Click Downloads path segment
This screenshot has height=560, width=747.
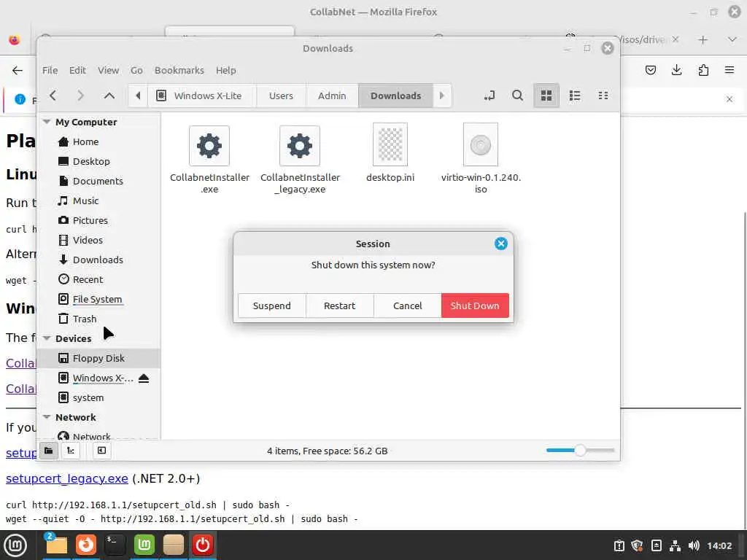tap(395, 96)
